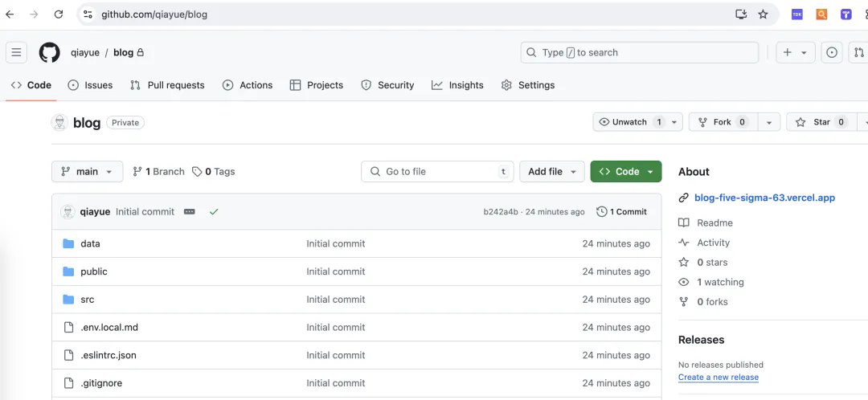
Task: Toggle Unwatch for this repository
Action: (x=629, y=122)
